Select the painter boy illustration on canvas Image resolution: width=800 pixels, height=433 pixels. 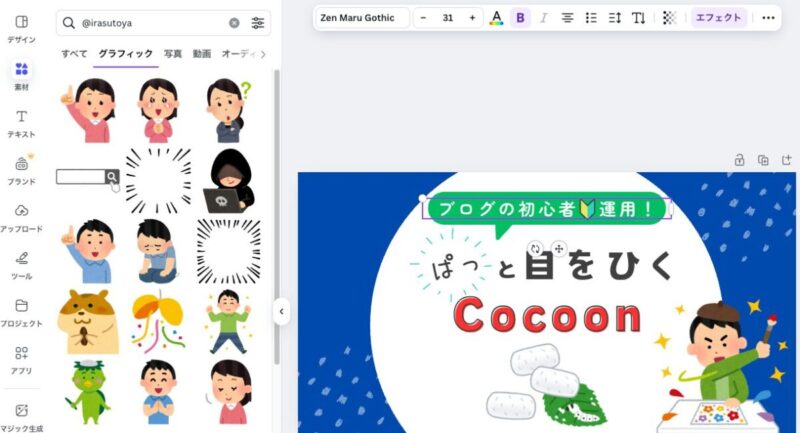[720, 365]
